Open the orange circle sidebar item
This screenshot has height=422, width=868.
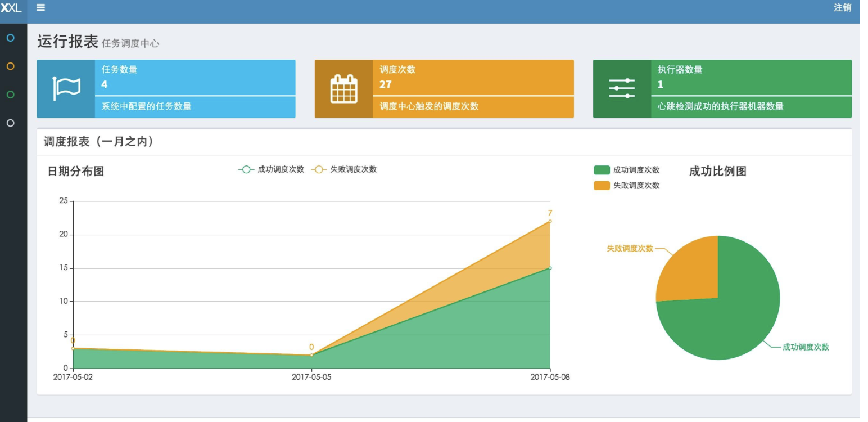10,66
